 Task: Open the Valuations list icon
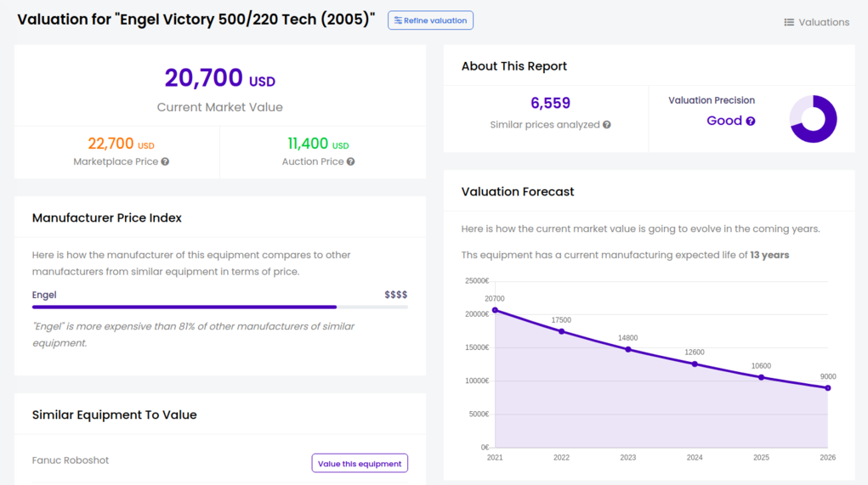pyautogui.click(x=789, y=22)
